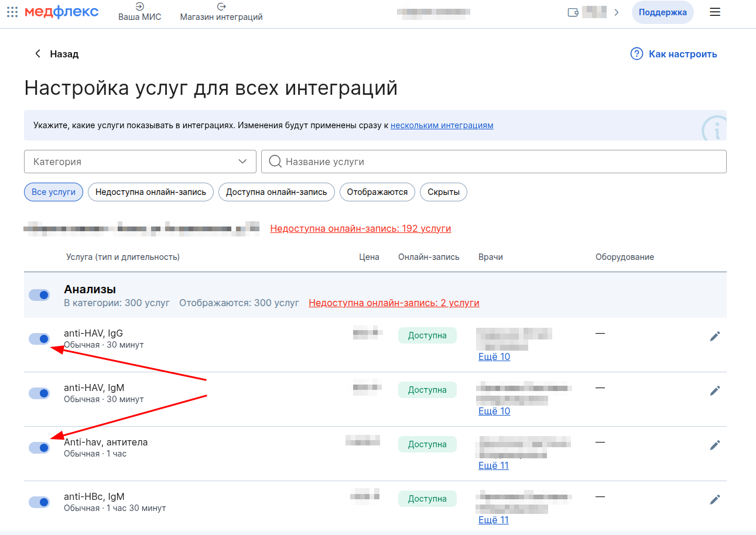Switch off the anti-HBc, IgM toggle
This screenshot has width=756, height=535.
tap(39, 502)
